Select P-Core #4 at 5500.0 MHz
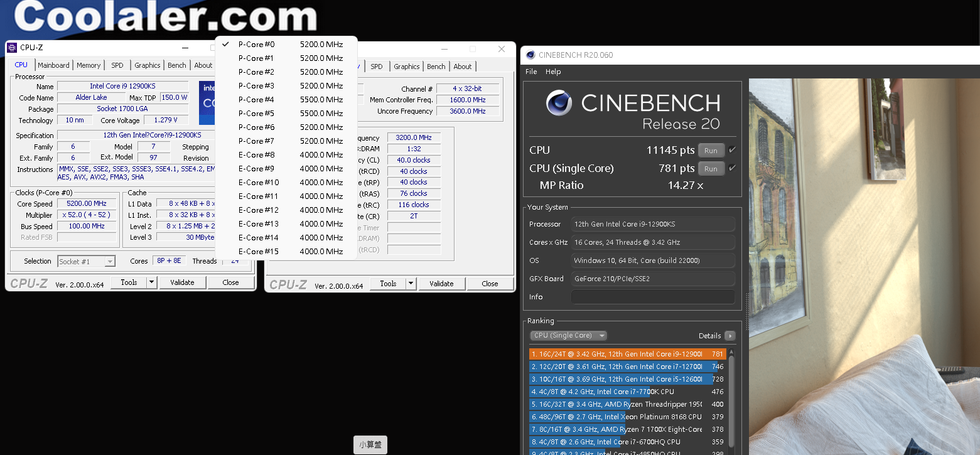The image size is (980, 455). [x=286, y=100]
